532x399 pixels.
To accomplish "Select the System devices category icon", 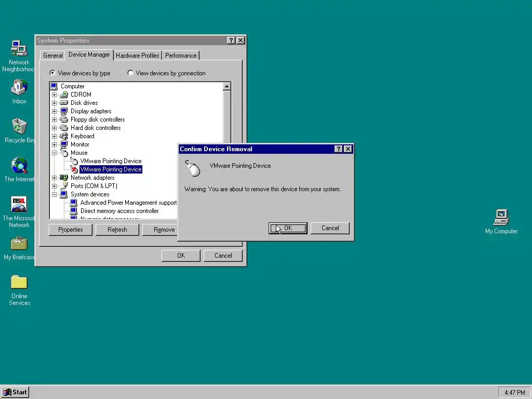I will [x=64, y=194].
